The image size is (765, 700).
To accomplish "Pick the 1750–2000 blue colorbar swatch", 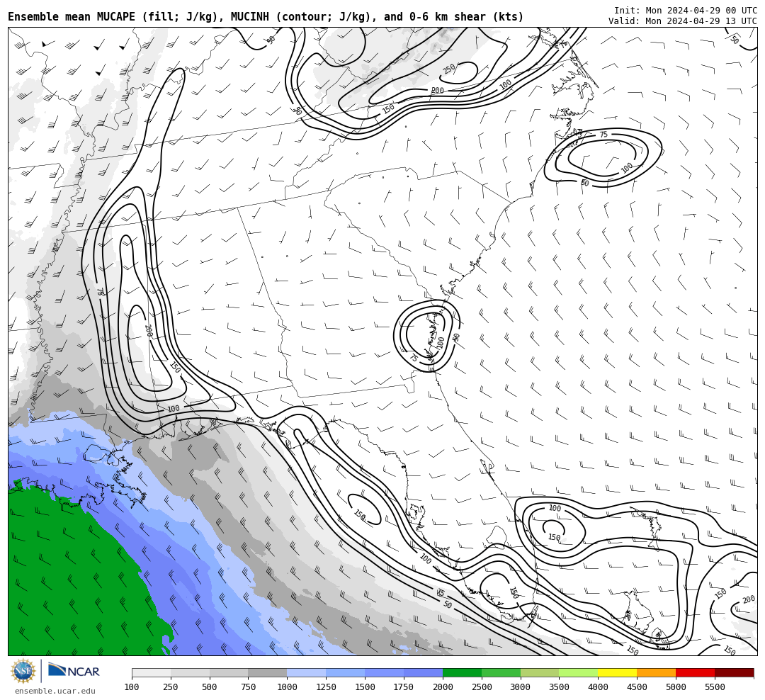I will click(x=423, y=672).
